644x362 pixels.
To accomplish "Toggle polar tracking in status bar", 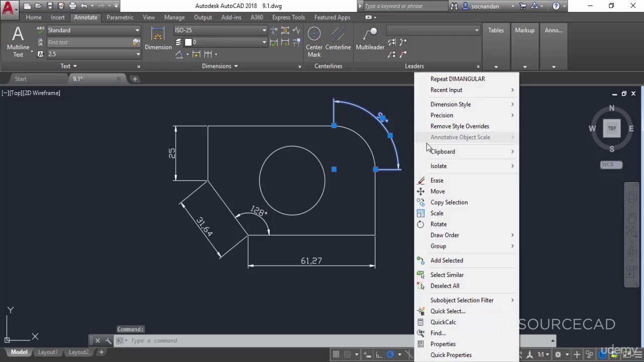I will click(390, 354).
